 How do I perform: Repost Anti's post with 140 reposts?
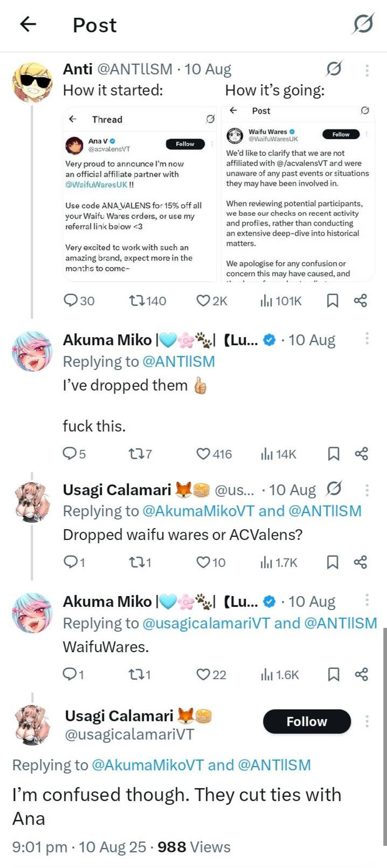click(137, 301)
